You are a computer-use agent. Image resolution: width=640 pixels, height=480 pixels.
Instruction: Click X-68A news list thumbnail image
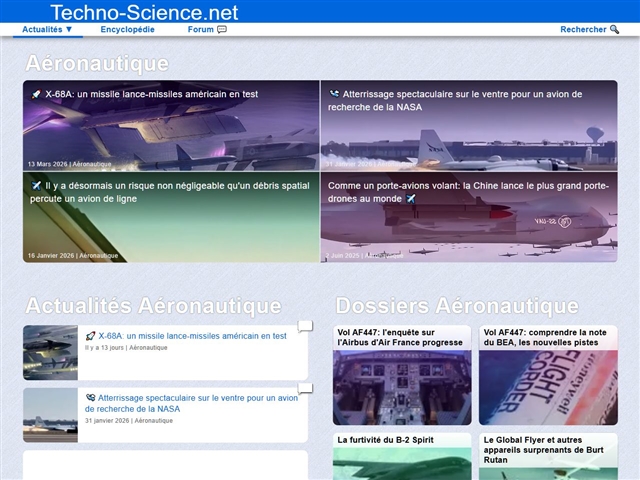pos(50,353)
